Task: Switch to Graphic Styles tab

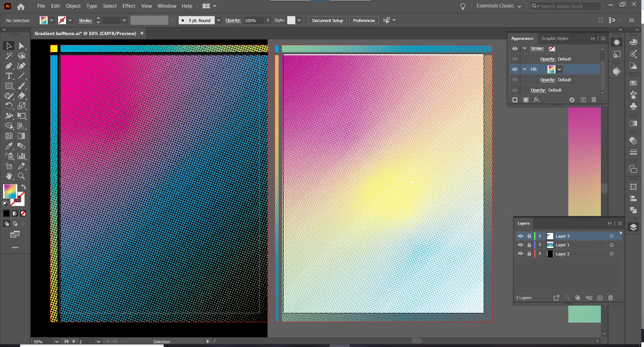Action: tap(555, 38)
